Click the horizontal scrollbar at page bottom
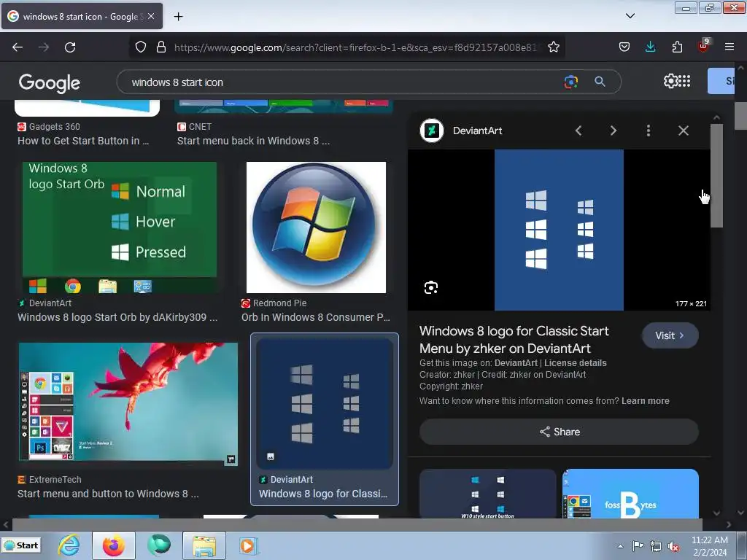The width and height of the screenshot is (747, 560). (357, 524)
